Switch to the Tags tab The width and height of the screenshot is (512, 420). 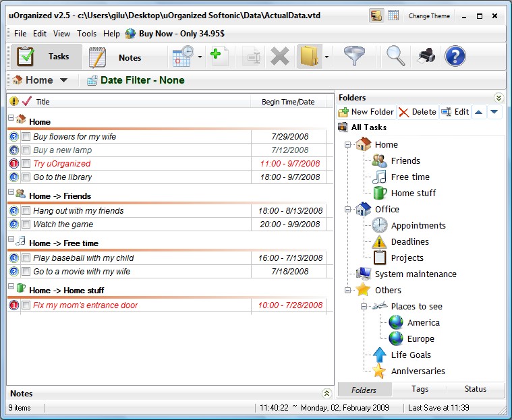[420, 389]
